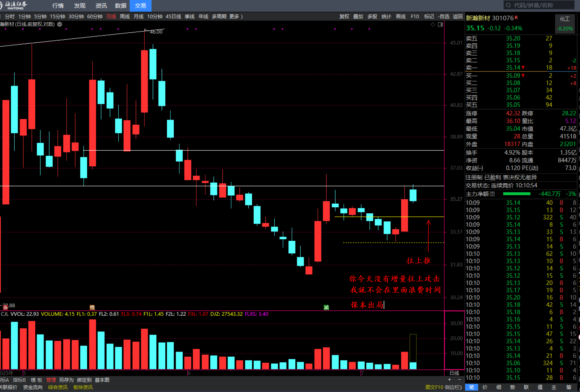Click the 涨 marker at chart bottom-left
Screen dimensions: 580x392
point(5,307)
